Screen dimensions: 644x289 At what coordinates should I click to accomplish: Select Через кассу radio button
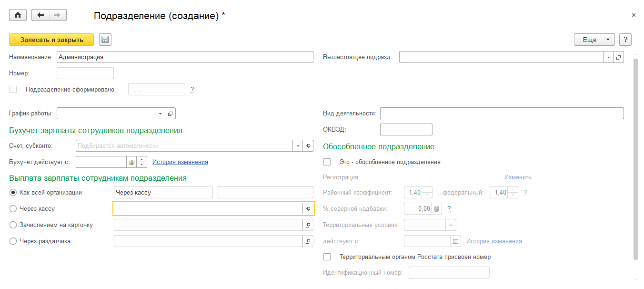point(13,209)
